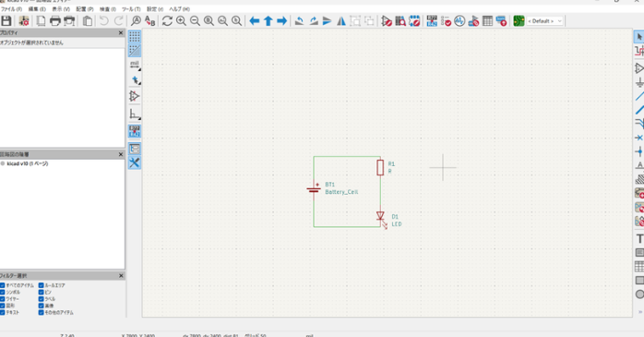
Task: Rotate selection clockwise
Action: [314, 20]
